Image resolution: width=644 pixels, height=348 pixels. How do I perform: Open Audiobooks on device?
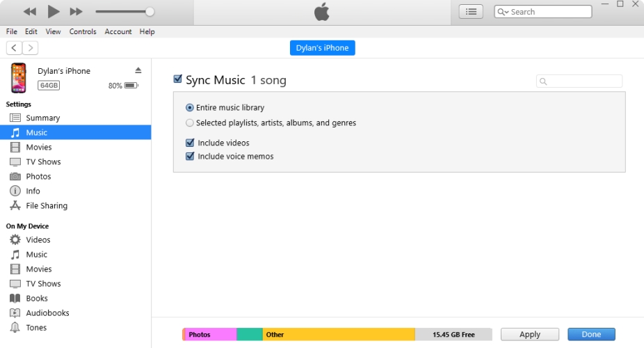pyautogui.click(x=76, y=313)
